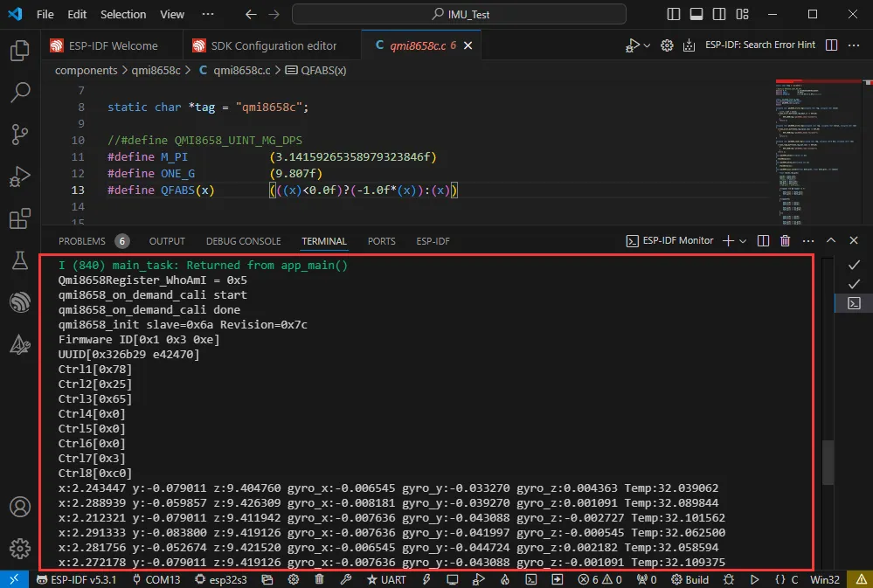Switch to the DEBUG CONSOLE tab
The image size is (873, 588).
coord(243,241)
